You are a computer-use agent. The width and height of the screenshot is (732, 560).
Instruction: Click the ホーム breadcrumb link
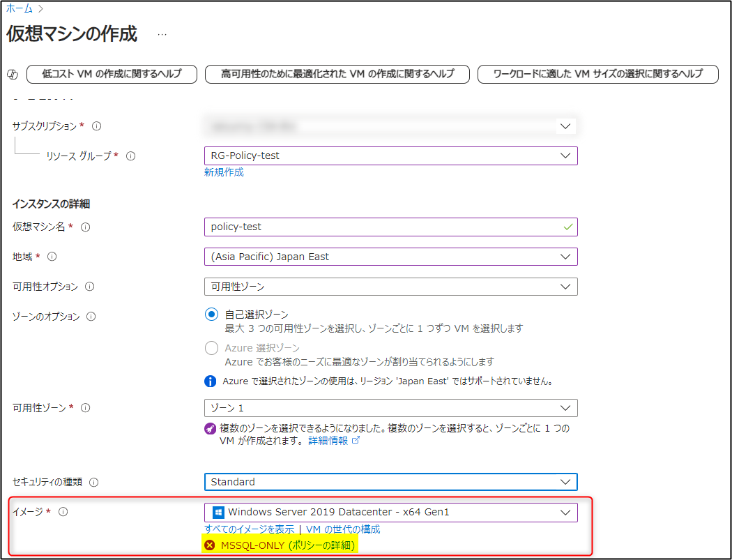pos(19,8)
